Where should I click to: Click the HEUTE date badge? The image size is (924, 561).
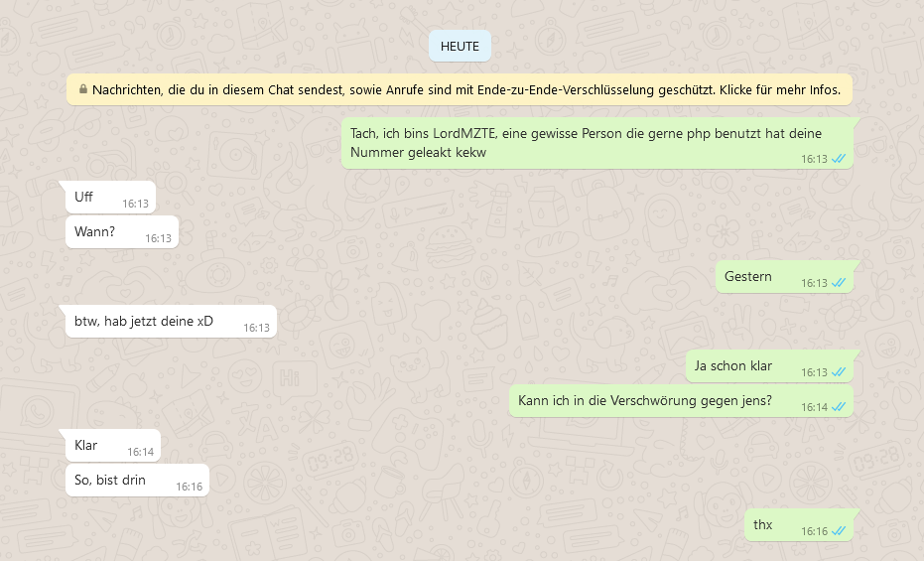460,46
